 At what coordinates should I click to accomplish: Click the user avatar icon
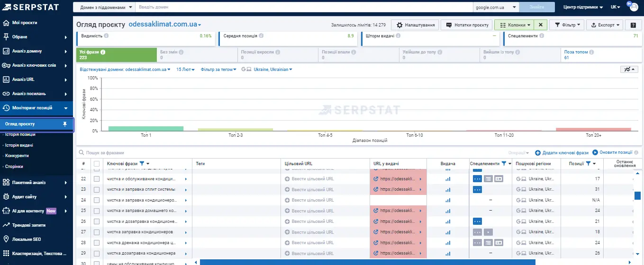click(633, 7)
